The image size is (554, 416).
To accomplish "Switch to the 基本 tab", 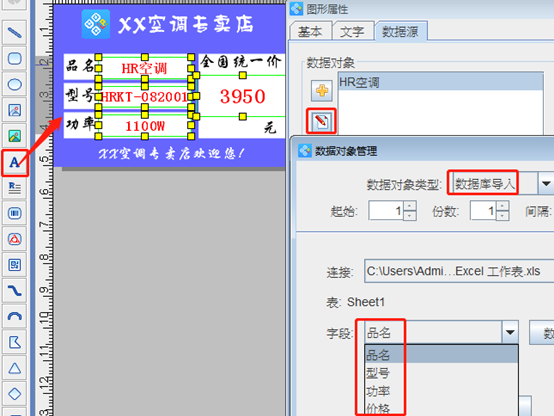I will click(310, 32).
